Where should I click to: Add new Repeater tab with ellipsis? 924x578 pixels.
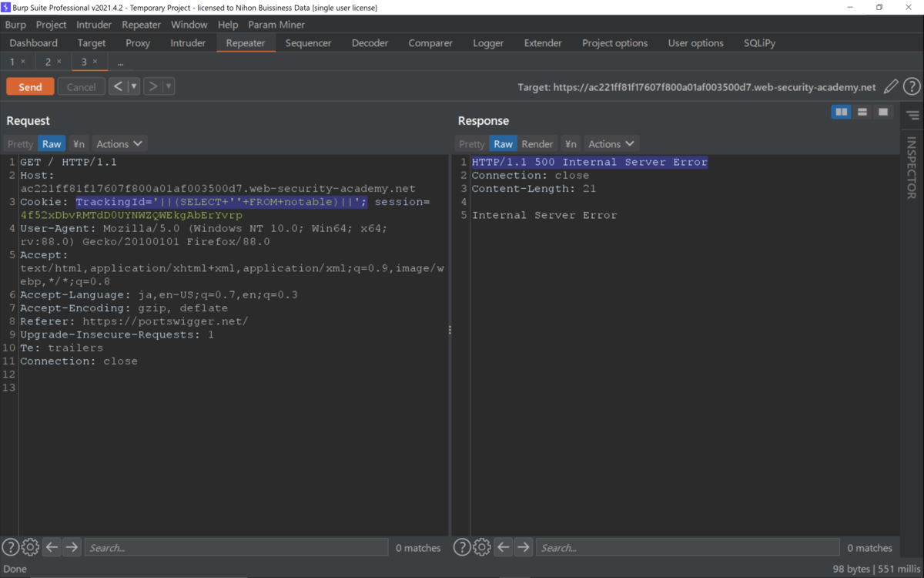[121, 62]
